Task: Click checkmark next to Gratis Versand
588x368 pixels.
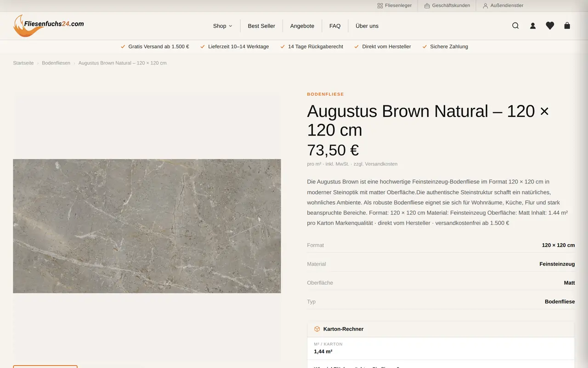Action: [x=123, y=46]
